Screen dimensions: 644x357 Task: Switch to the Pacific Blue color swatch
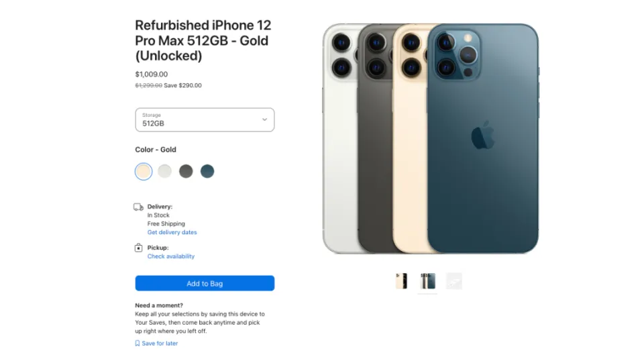tap(207, 171)
